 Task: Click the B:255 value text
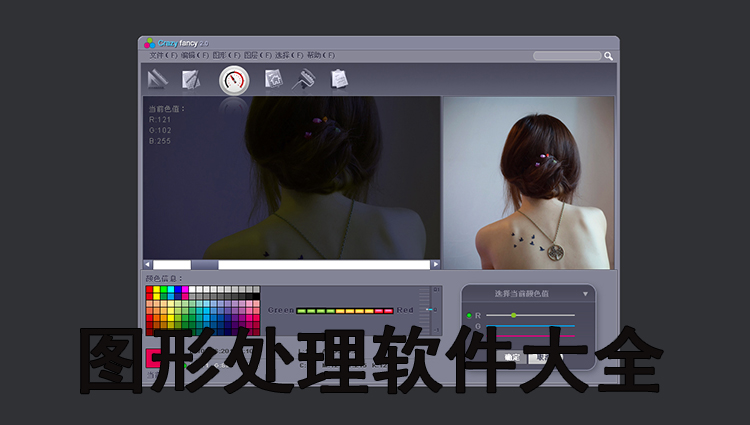[x=160, y=141]
